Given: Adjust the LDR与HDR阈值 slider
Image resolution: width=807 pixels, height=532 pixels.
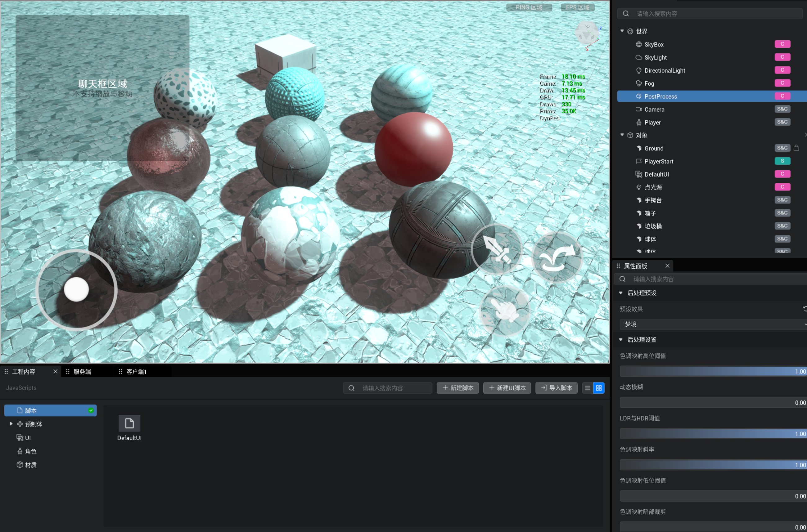Looking at the screenshot, I should (713, 434).
